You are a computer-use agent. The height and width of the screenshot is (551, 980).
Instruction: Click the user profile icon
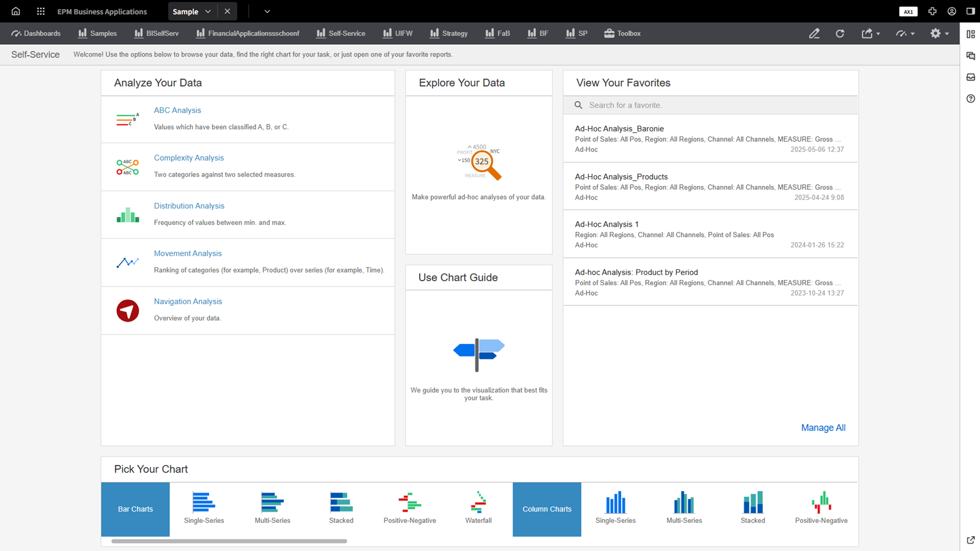951,11
